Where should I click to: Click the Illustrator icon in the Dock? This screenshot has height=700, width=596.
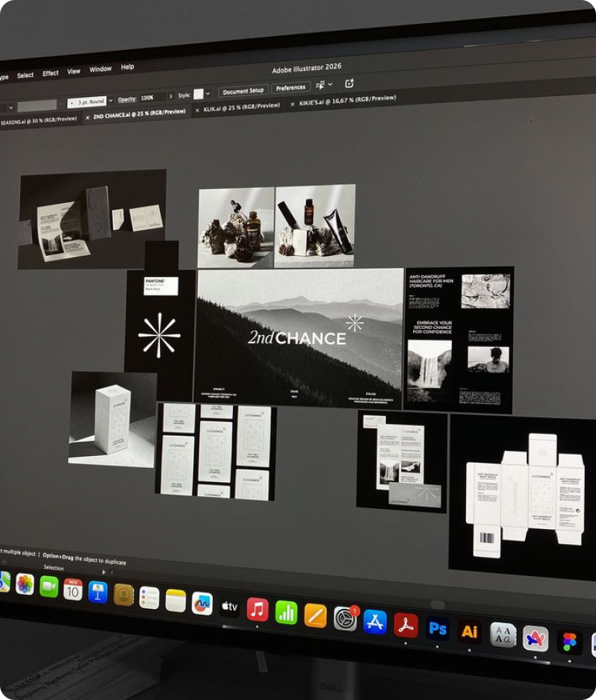(x=470, y=631)
